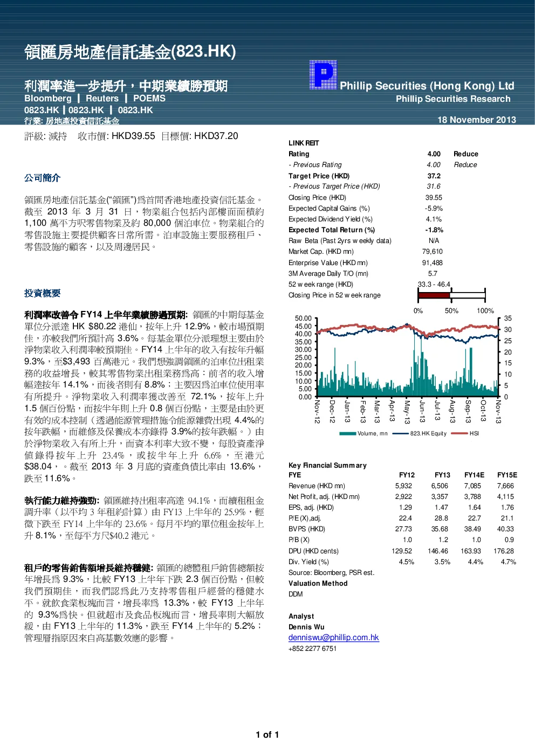Click the bold heading 租戶的零售銷售額增長維持穩健
The height and width of the screenshot is (756, 535).
point(89,568)
